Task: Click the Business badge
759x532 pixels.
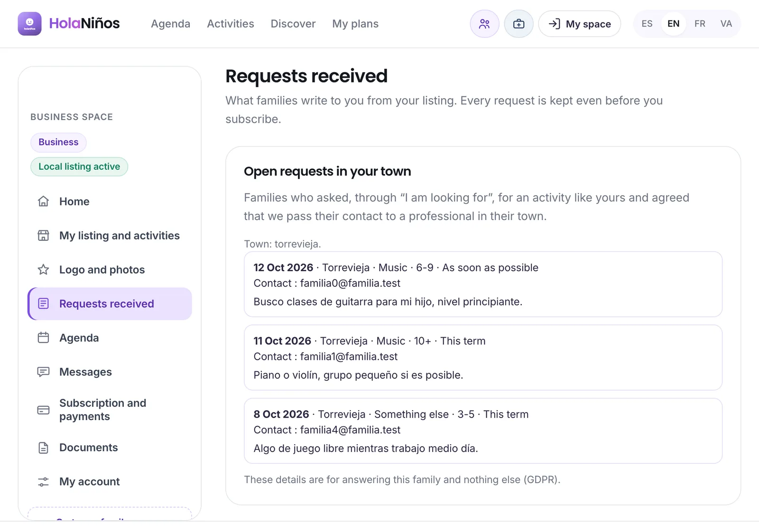Action: [x=58, y=142]
